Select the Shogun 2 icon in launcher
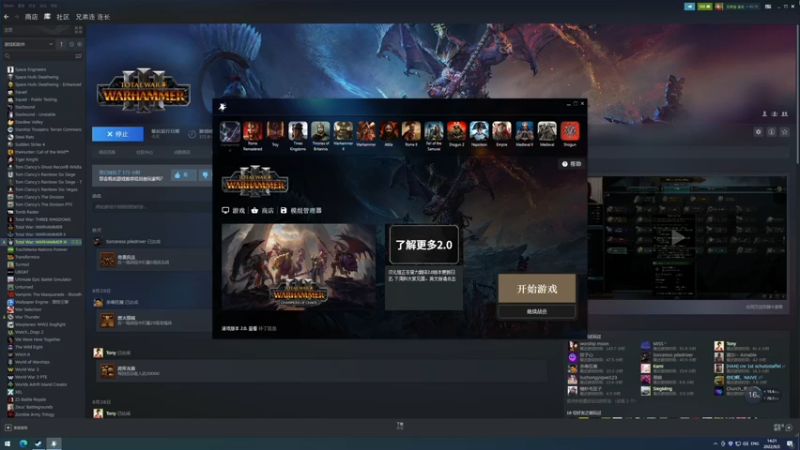 click(x=456, y=131)
